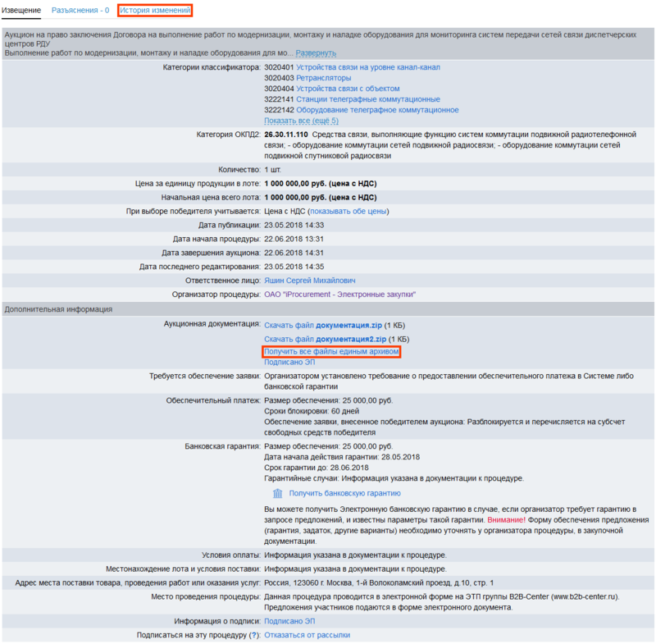The image size is (656, 644).
Task: Open the История изменений tab
Action: [x=155, y=11]
